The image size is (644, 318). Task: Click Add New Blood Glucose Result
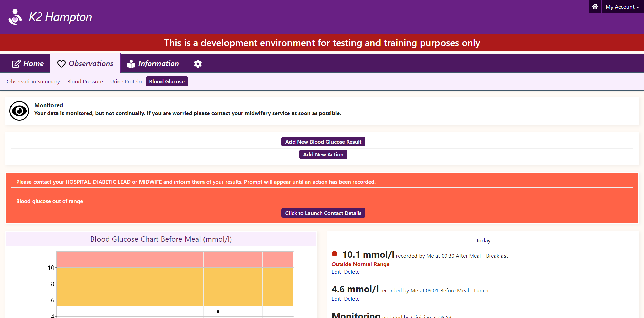[323, 142]
